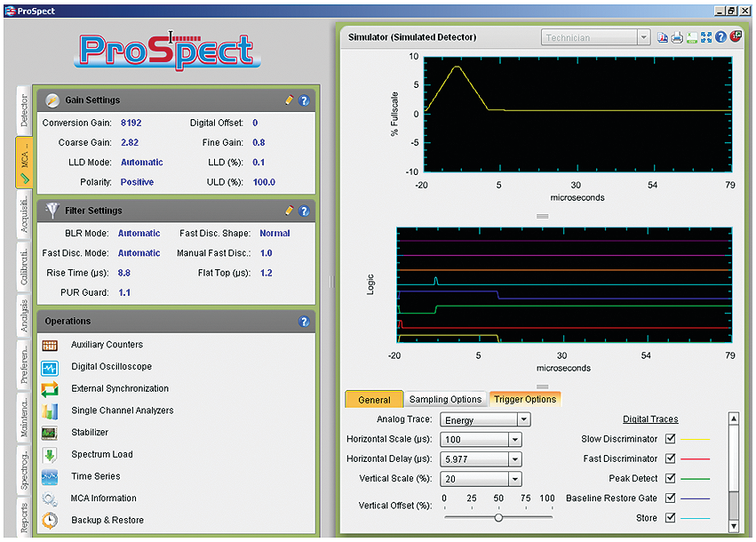The width and height of the screenshot is (756, 542).
Task: Edit Gain Settings with the pencil icon
Action: click(x=289, y=100)
